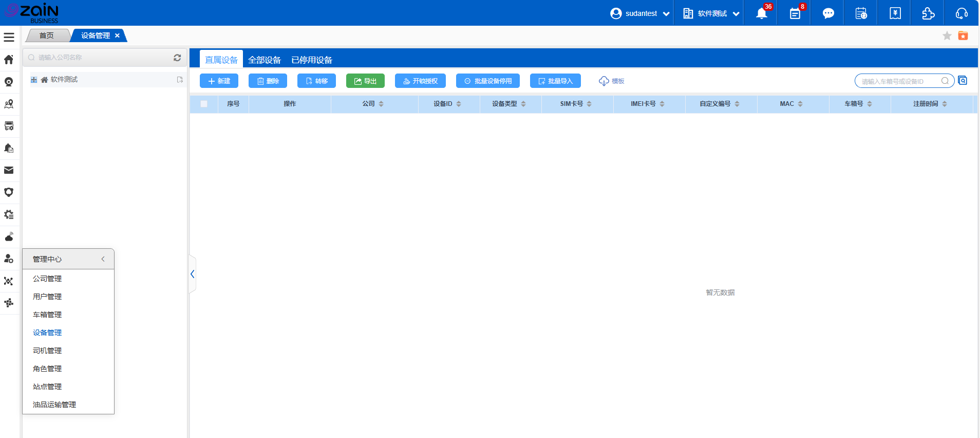Click the 批量设备停用 button
Image resolution: width=980 pixels, height=438 pixels.
point(488,81)
